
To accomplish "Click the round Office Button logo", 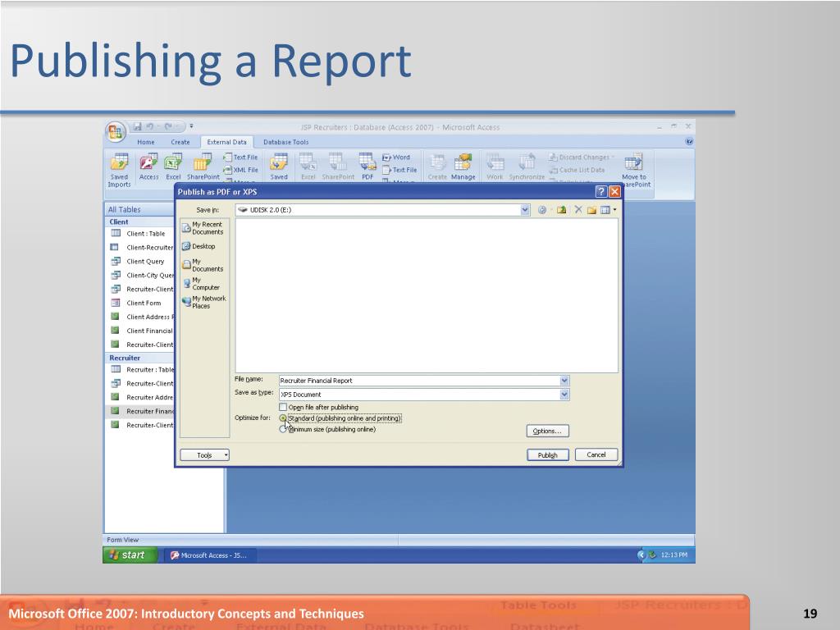I will pyautogui.click(x=115, y=132).
